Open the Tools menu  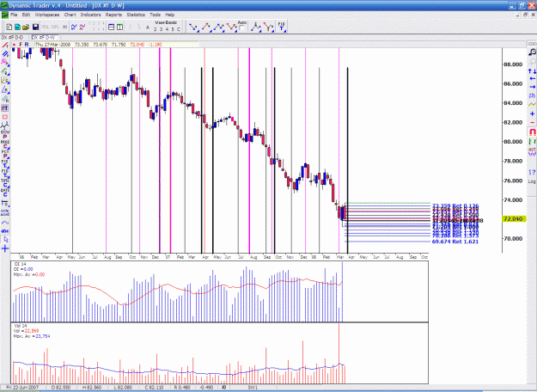(x=155, y=15)
